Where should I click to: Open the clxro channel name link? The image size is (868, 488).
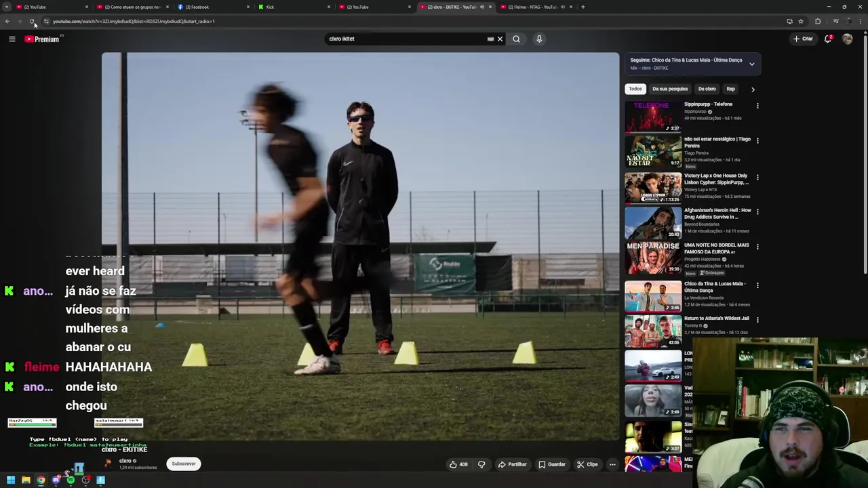(125, 461)
